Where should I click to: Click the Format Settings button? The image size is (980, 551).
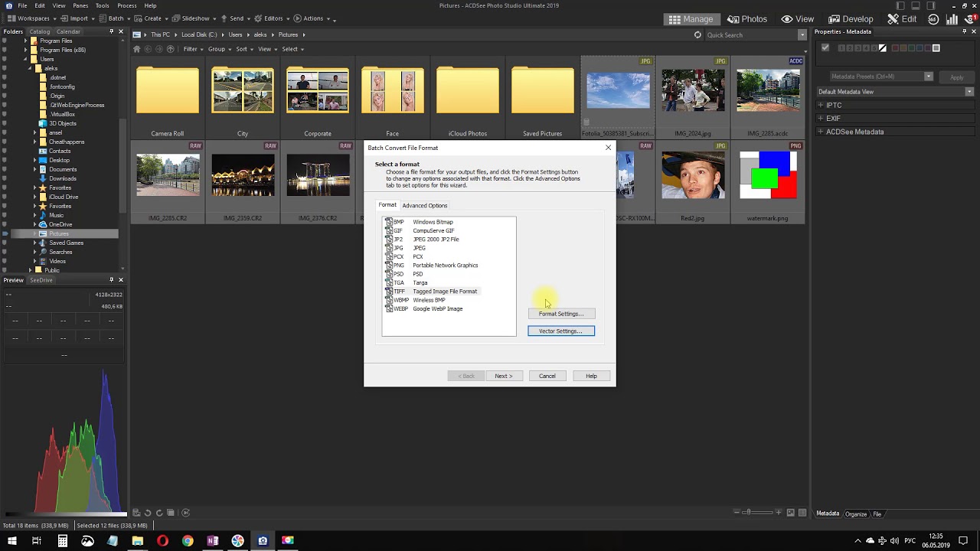(x=561, y=314)
